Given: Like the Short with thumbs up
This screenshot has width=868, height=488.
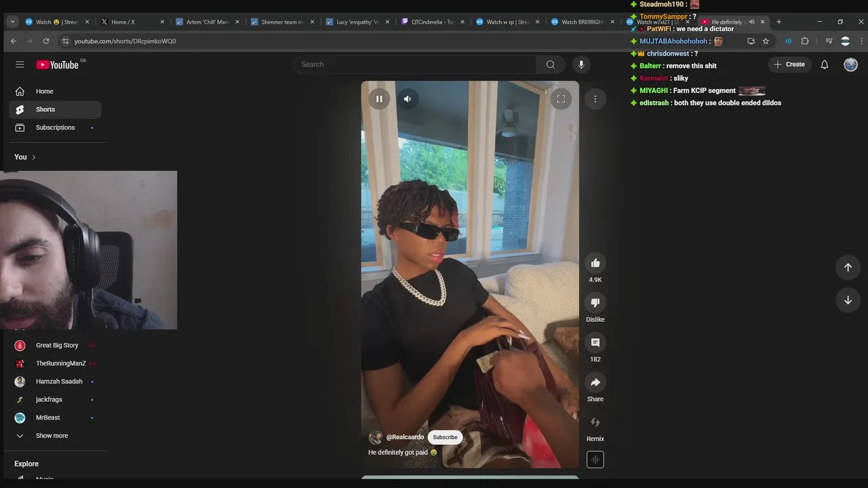Looking at the screenshot, I should click(595, 263).
